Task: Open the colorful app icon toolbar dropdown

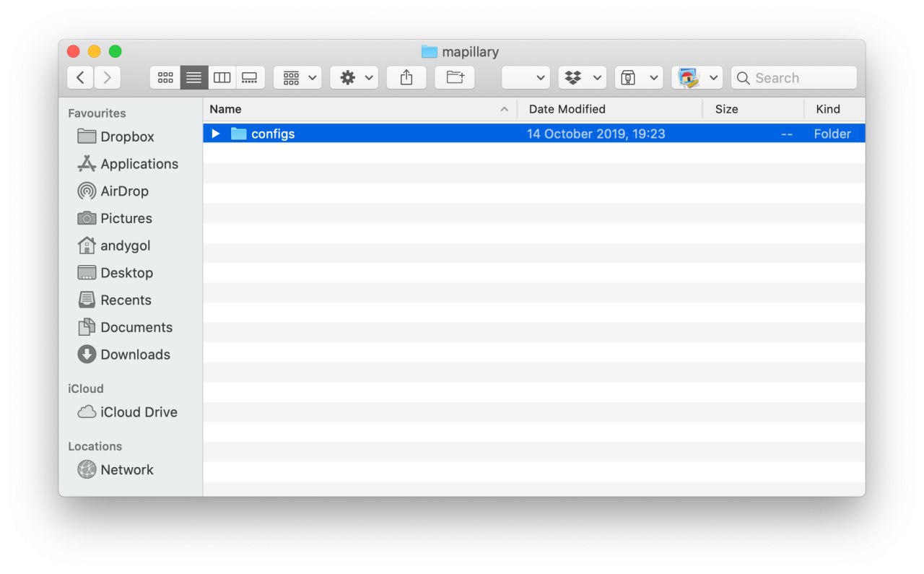Action: [697, 78]
